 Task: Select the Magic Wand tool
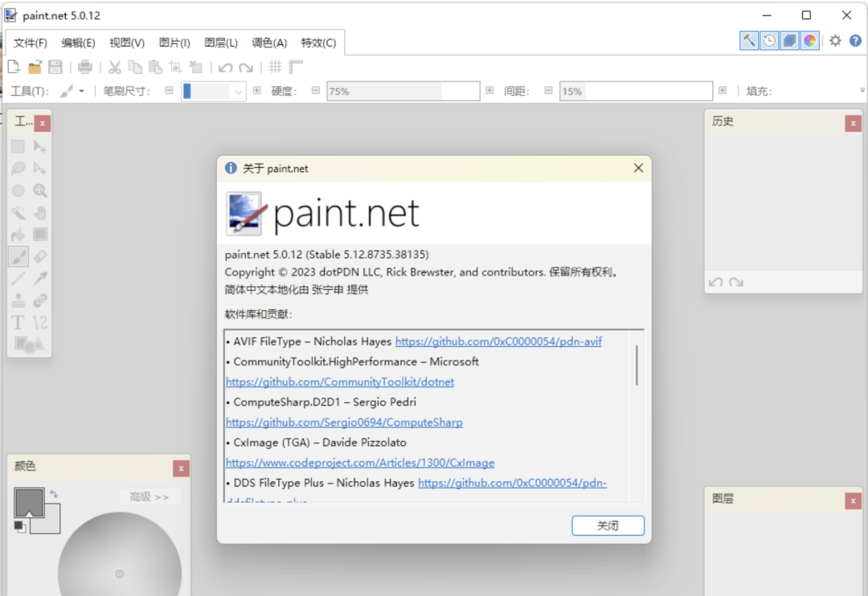pos(18,213)
